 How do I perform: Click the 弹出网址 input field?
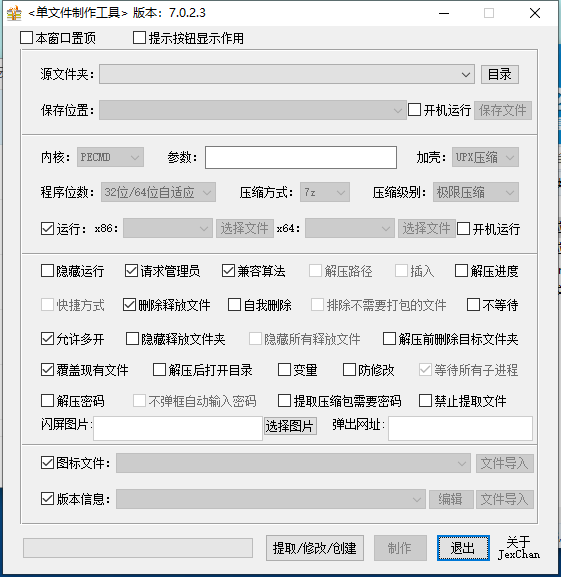point(461,428)
